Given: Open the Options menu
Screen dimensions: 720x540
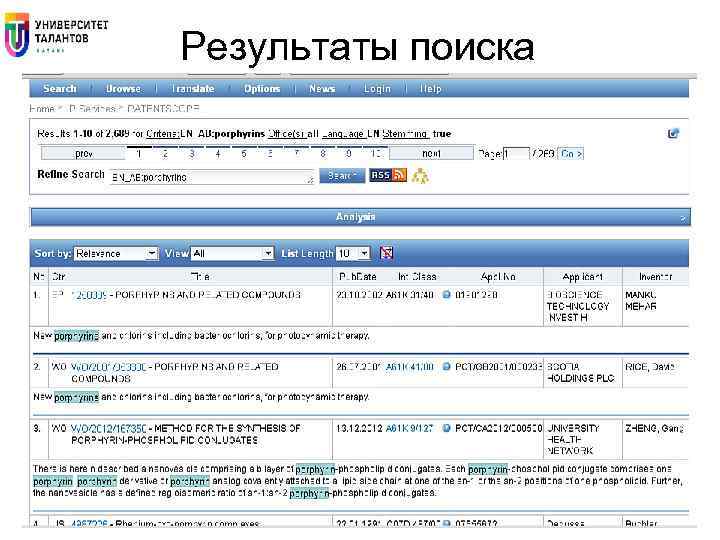Looking at the screenshot, I should pyautogui.click(x=262, y=89).
